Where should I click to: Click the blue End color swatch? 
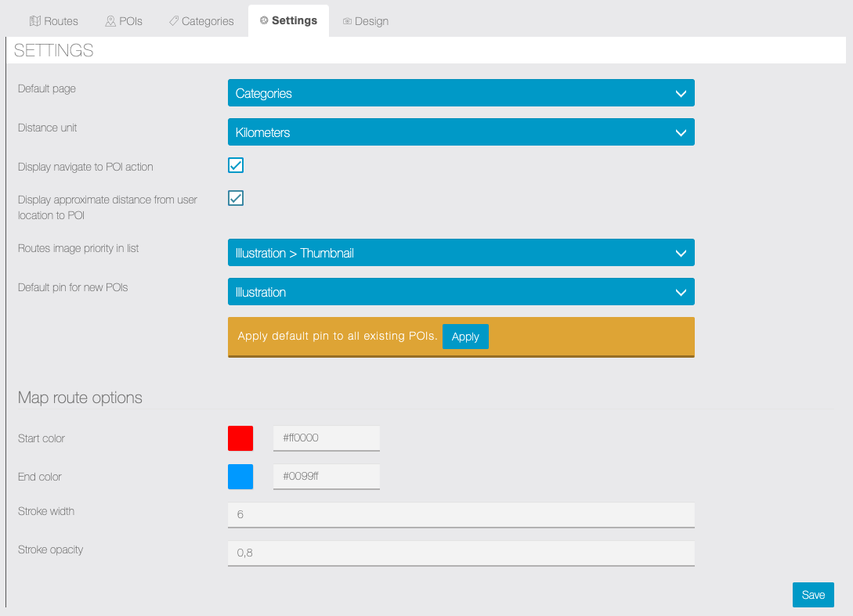240,477
